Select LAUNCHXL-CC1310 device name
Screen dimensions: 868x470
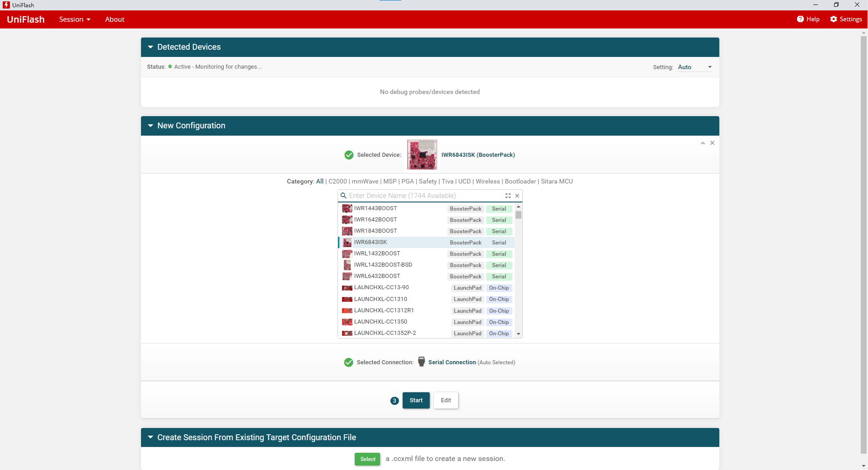(x=380, y=299)
